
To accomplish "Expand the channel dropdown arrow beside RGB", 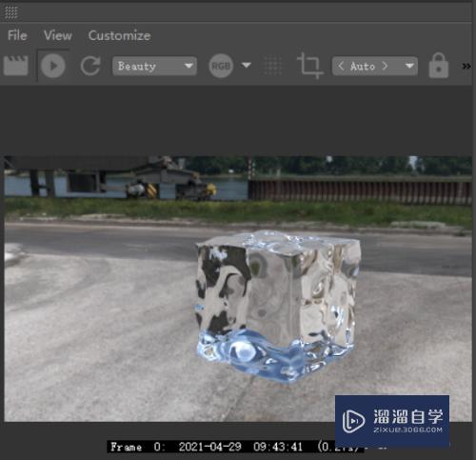I will click(x=247, y=66).
